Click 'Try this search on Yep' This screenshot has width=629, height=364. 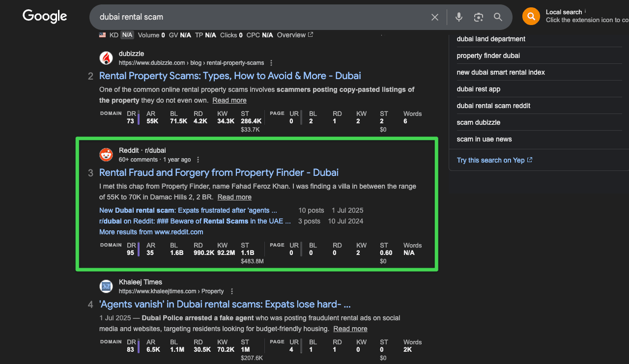tap(494, 160)
